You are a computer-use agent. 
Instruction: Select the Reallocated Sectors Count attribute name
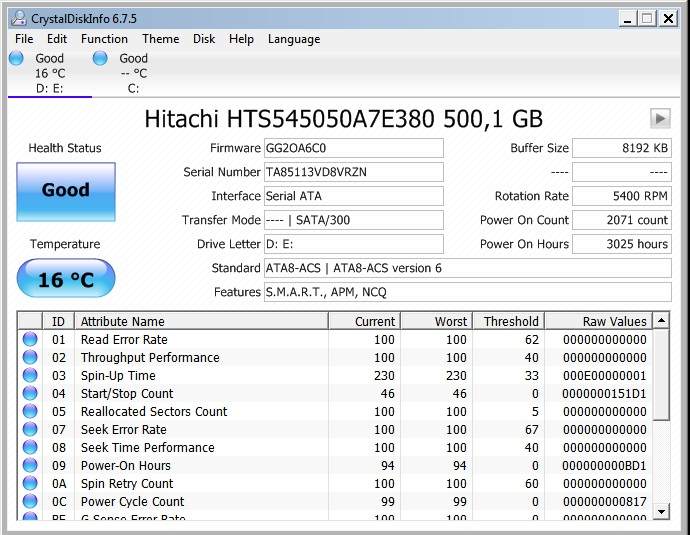[x=154, y=412]
